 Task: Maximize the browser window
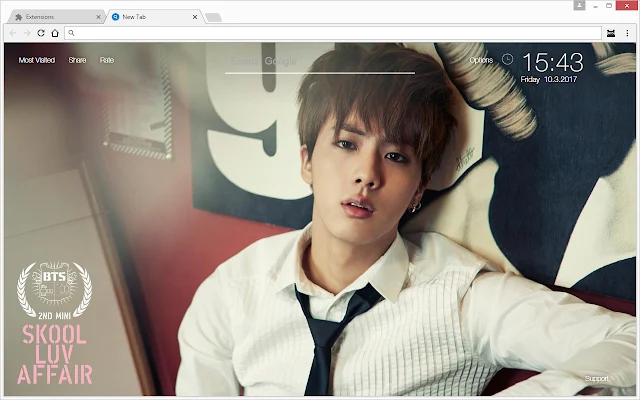point(609,6)
